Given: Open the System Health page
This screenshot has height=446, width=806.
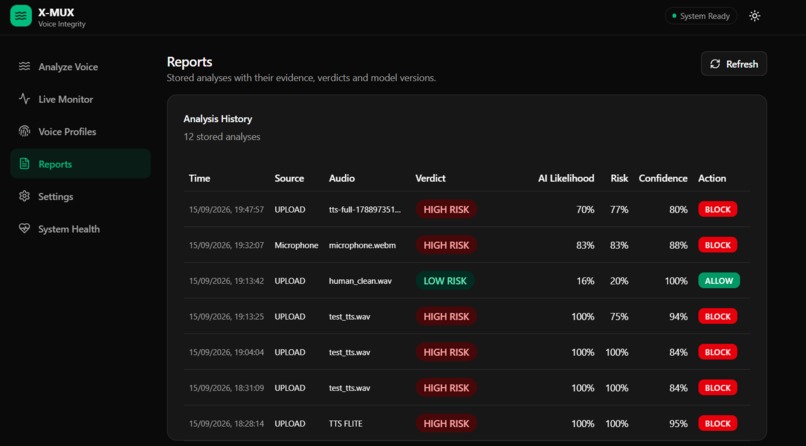Looking at the screenshot, I should (80, 229).
